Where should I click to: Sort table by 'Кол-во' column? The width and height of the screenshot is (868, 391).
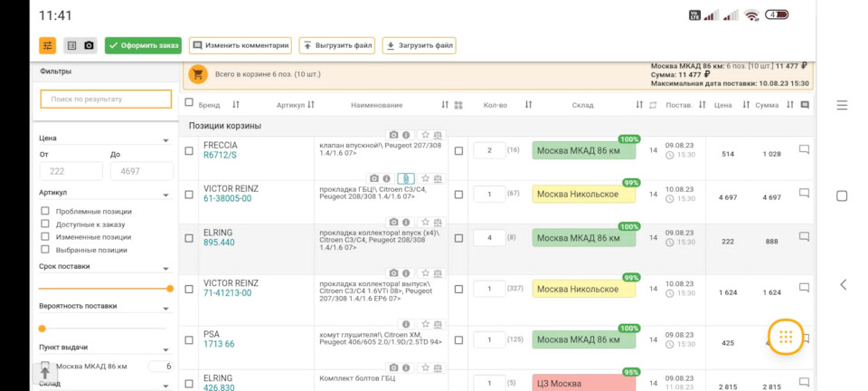(x=528, y=105)
